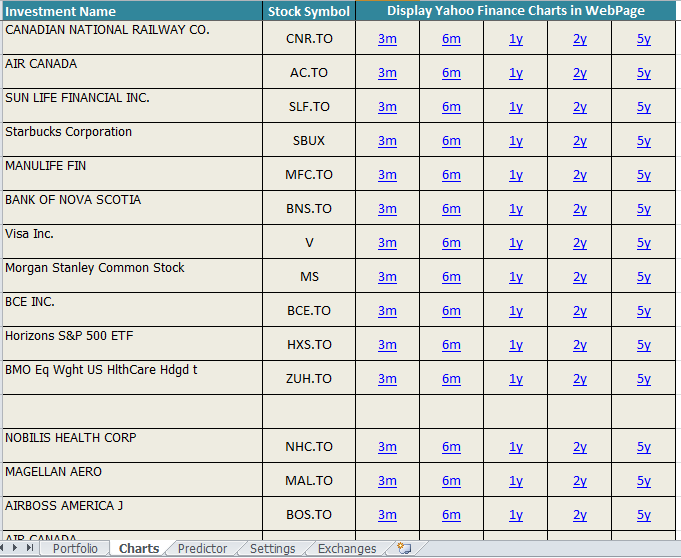Select the Morgan Stanley Common Stock cell
This screenshot has height=558, width=681.
[x=132, y=276]
